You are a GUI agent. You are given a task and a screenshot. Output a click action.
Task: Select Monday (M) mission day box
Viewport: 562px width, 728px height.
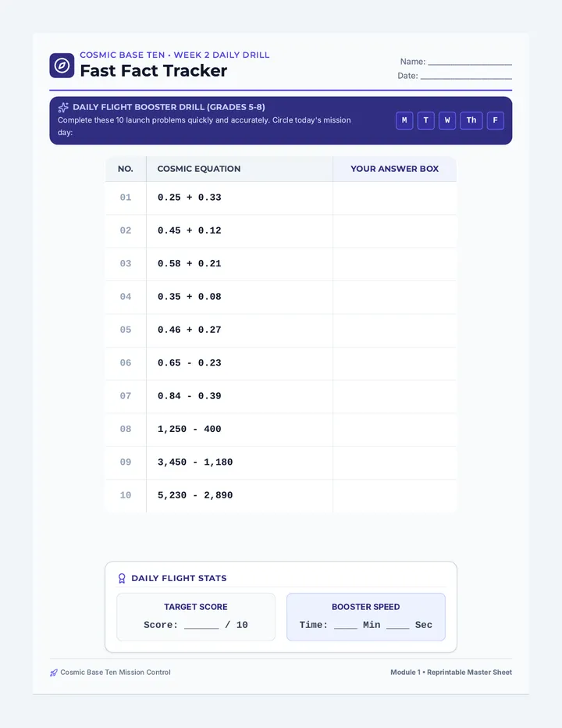pyautogui.click(x=404, y=120)
